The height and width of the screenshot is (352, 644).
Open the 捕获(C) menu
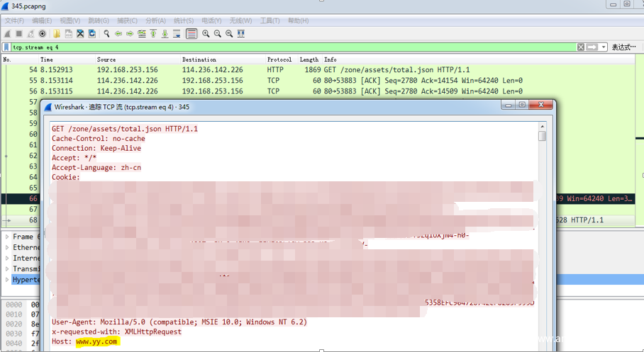(x=127, y=21)
